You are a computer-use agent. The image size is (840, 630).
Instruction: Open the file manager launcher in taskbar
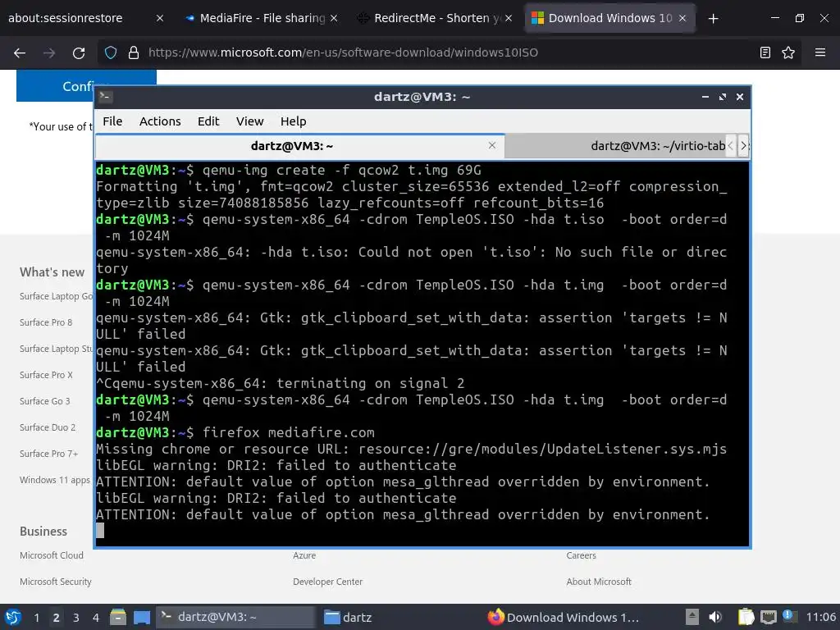tap(118, 617)
